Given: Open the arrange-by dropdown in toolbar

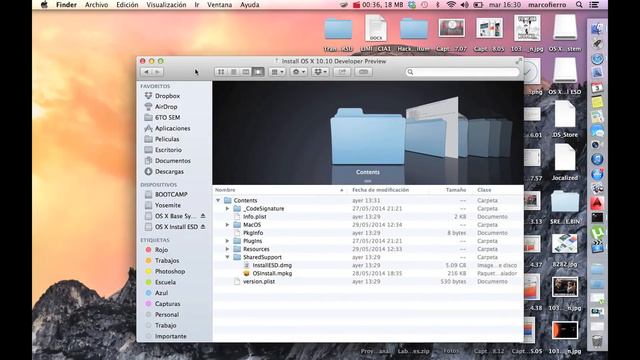Looking at the screenshot, I should point(277,72).
